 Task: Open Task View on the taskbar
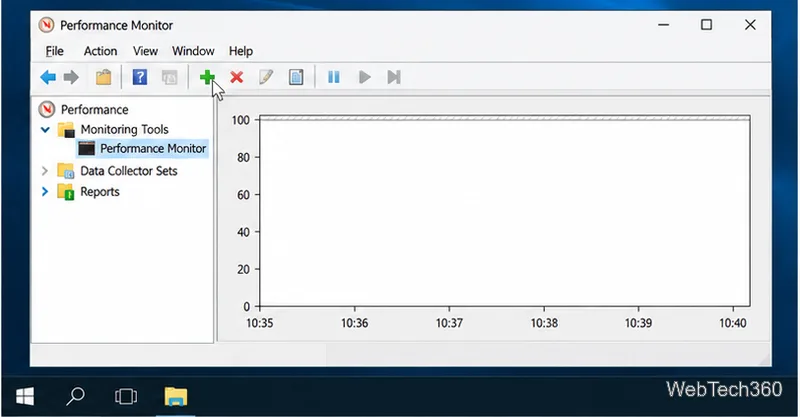coord(126,397)
